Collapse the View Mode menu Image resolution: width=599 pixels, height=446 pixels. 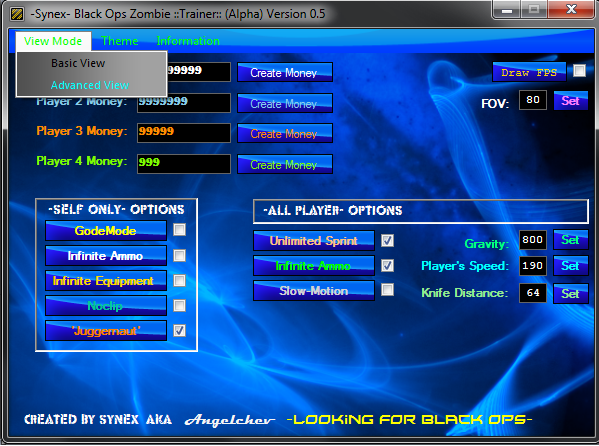pyautogui.click(x=53, y=41)
